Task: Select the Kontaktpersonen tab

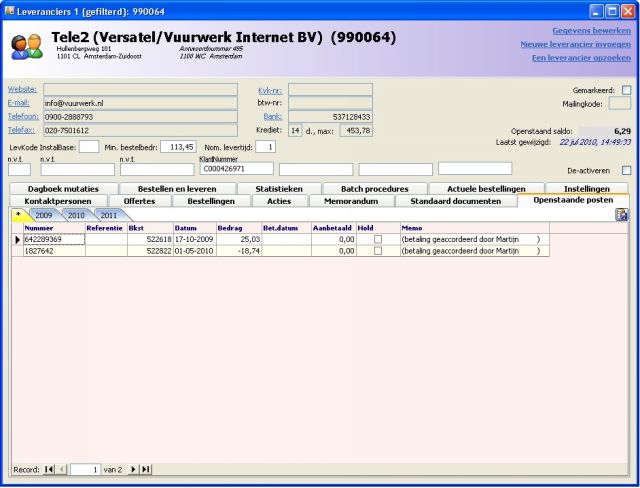Action: pyautogui.click(x=57, y=201)
